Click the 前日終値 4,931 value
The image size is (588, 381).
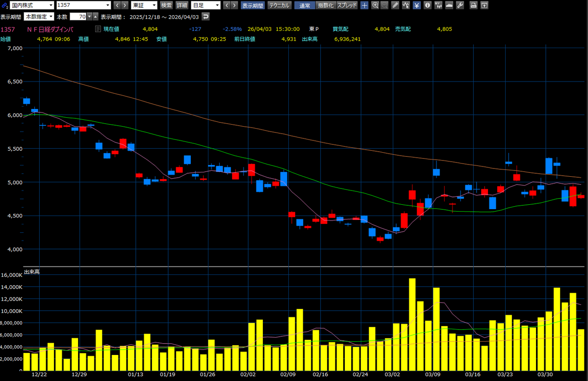pyautogui.click(x=289, y=39)
